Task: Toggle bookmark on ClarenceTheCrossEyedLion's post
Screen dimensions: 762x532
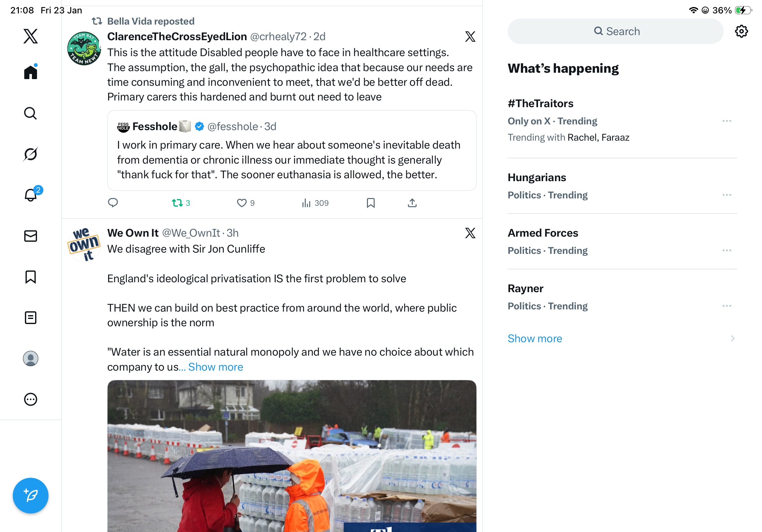Action: coord(371,203)
